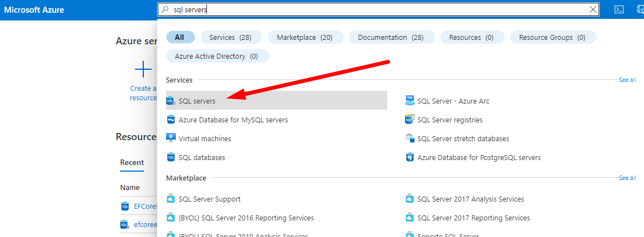Click the SQL databases icon
The height and width of the screenshot is (237, 644).
coord(170,158)
